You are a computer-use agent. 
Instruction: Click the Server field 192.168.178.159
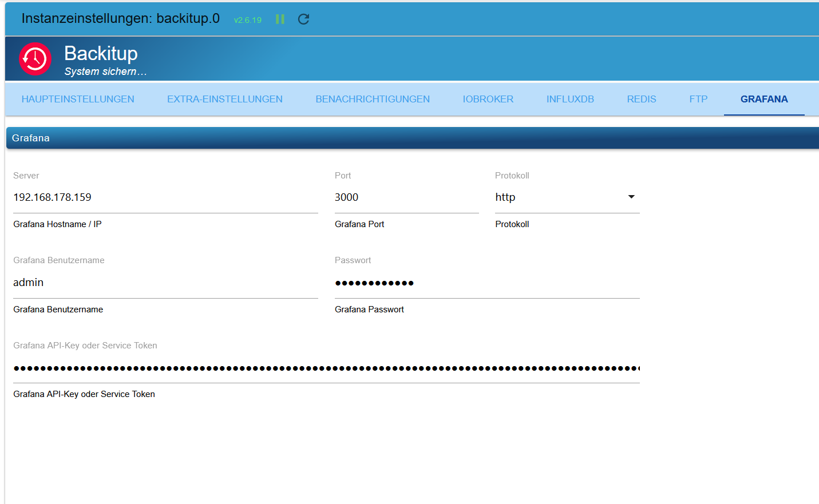click(165, 197)
